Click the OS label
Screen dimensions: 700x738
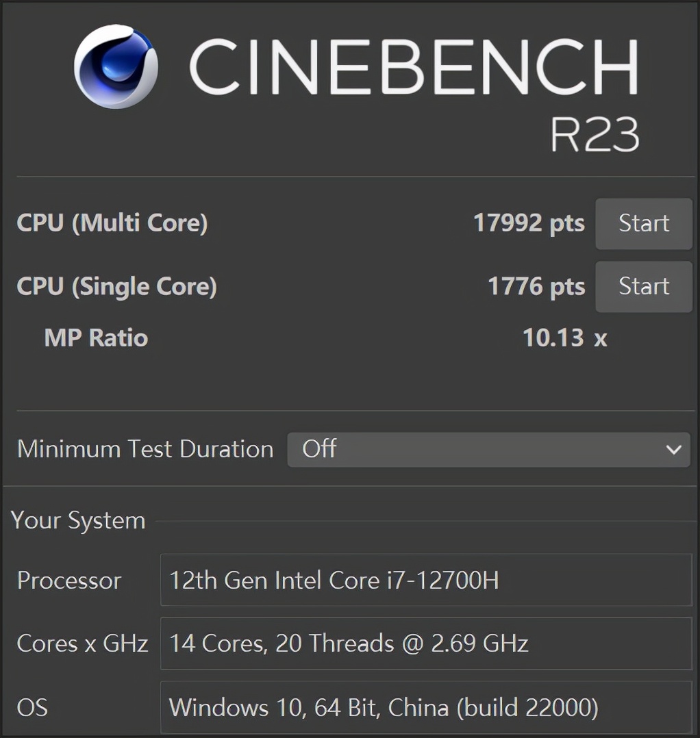32,707
